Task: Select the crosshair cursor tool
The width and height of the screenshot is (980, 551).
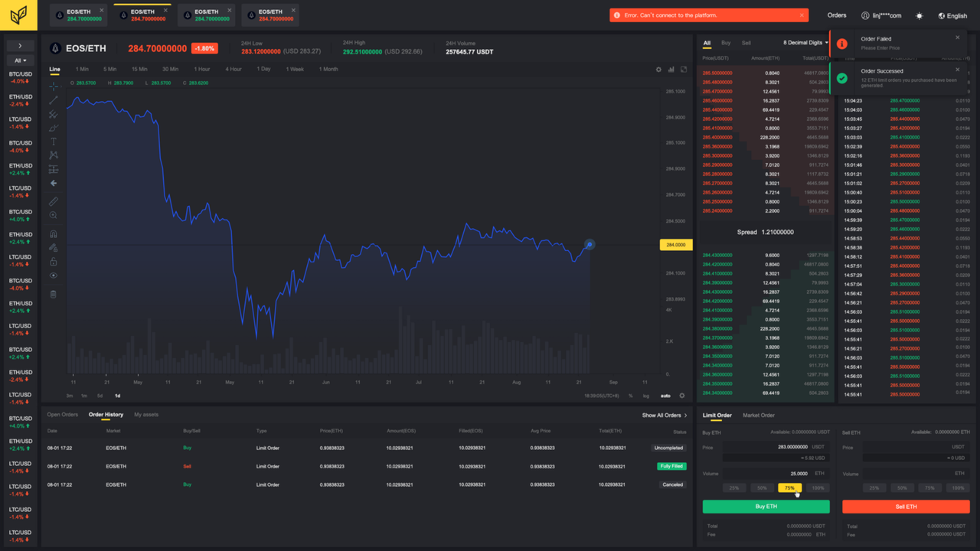Action: [54, 86]
